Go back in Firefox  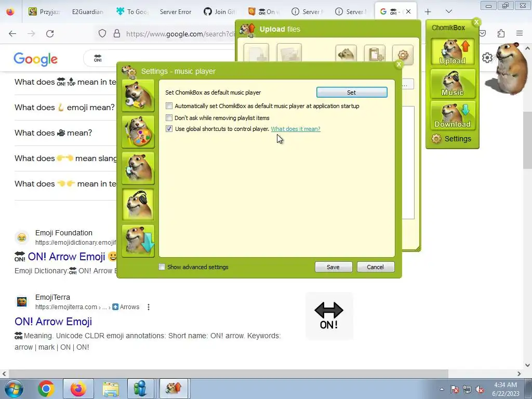(12, 34)
